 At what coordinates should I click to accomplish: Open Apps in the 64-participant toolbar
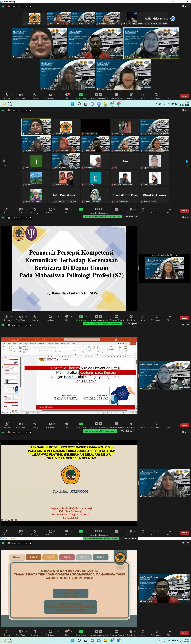(143, 210)
